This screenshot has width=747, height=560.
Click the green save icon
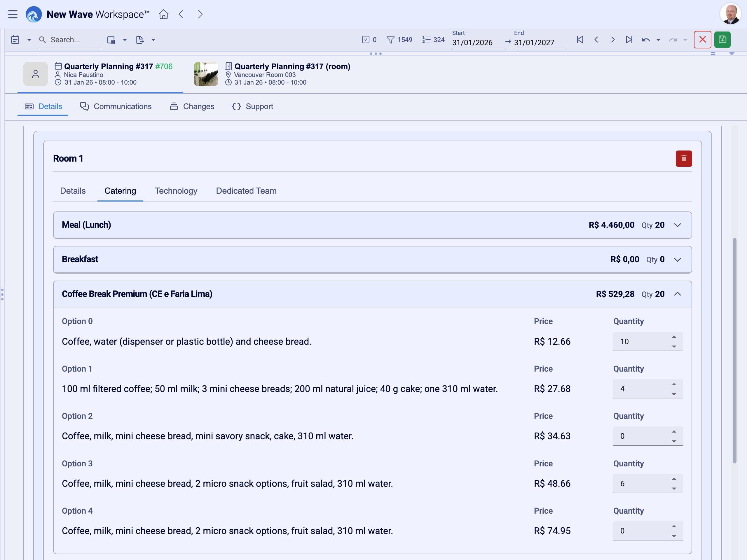click(722, 40)
